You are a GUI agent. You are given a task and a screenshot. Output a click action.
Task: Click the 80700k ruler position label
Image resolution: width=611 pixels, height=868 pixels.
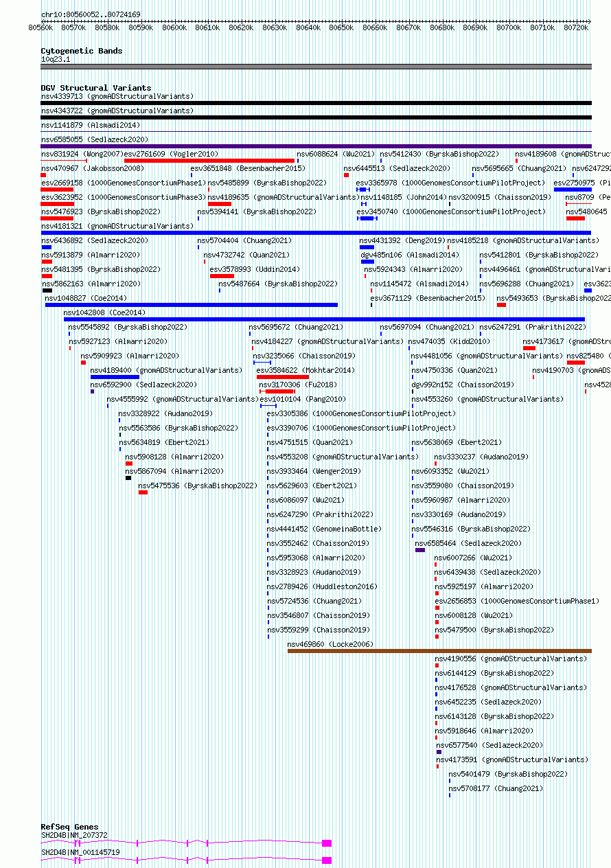(509, 27)
